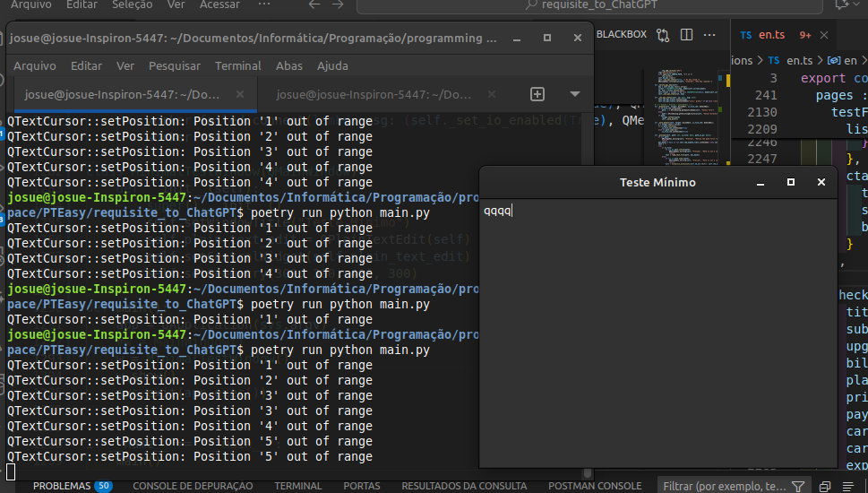Click the split editor icon
Image resolution: width=868 pixels, height=493 pixels.
pos(687,35)
